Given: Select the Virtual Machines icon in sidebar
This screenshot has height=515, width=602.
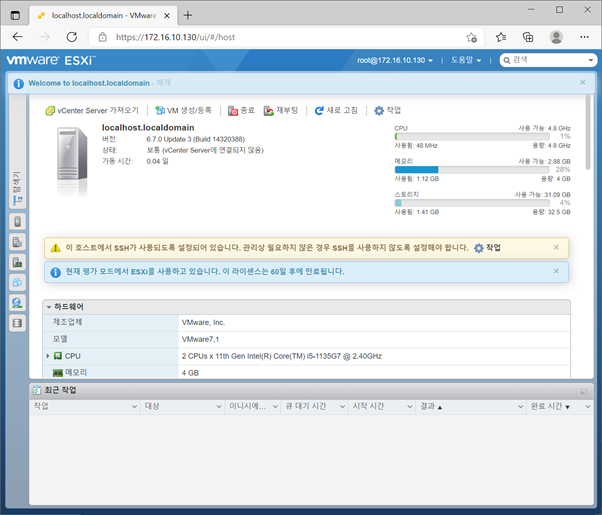Looking at the screenshot, I should pyautogui.click(x=17, y=283).
